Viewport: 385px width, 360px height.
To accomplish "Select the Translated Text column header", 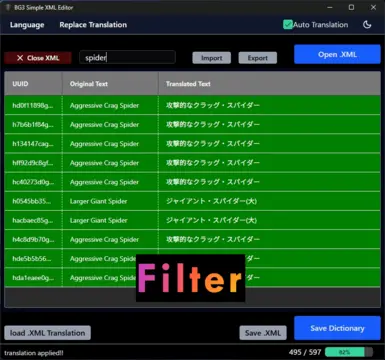I will pos(269,84).
